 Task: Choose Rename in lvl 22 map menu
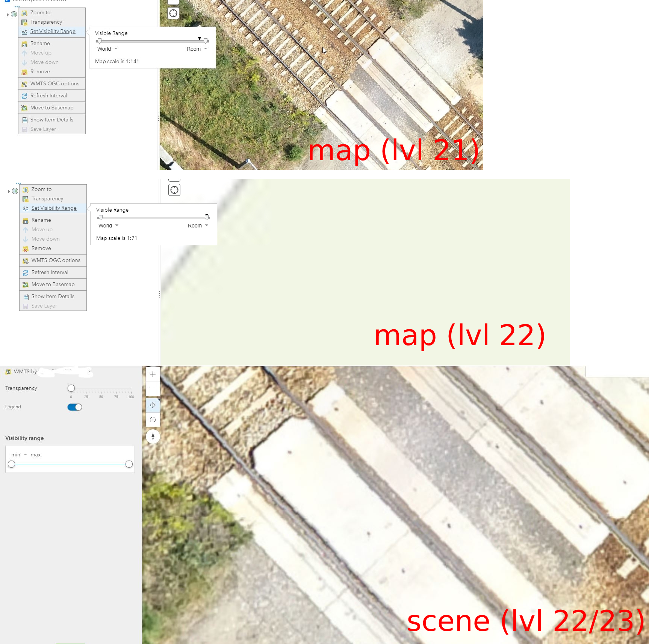click(41, 220)
